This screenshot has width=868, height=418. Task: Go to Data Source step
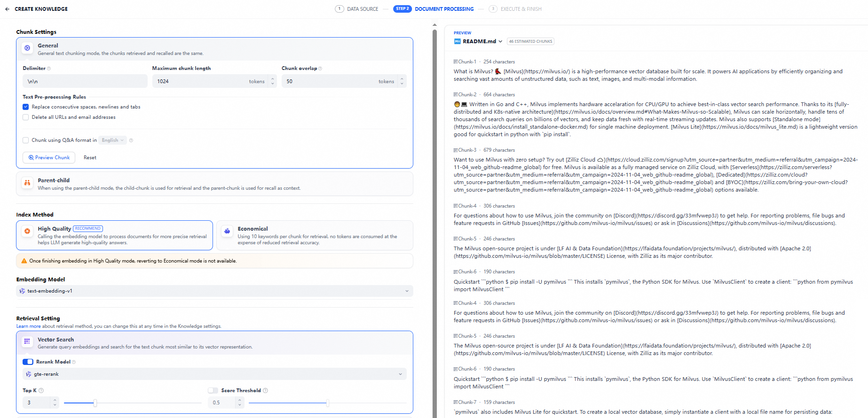356,9
